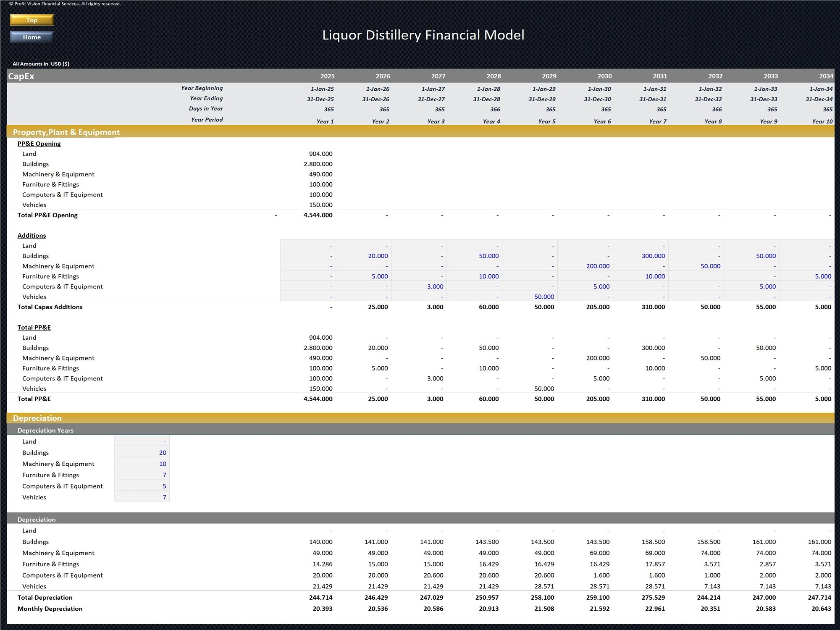Image resolution: width=840 pixels, height=630 pixels.
Task: Click Monthly Depreciation row label
Action: (x=50, y=609)
